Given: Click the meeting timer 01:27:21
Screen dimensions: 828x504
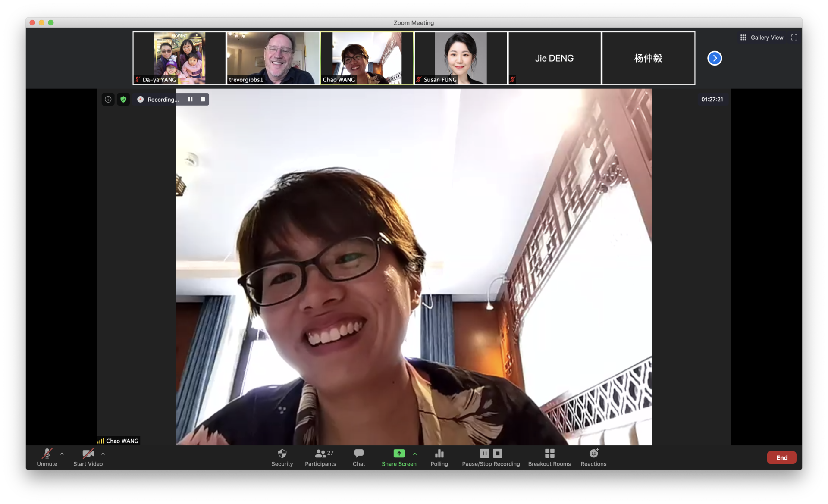Looking at the screenshot, I should pos(712,100).
